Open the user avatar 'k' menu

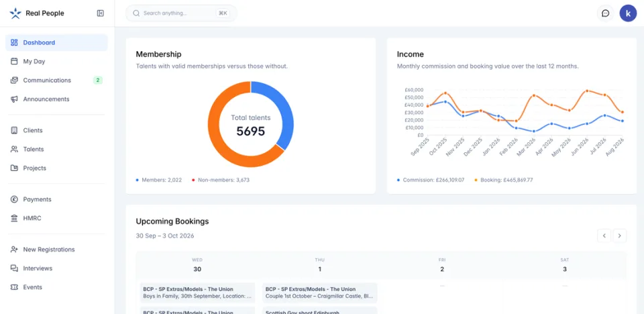(628, 13)
